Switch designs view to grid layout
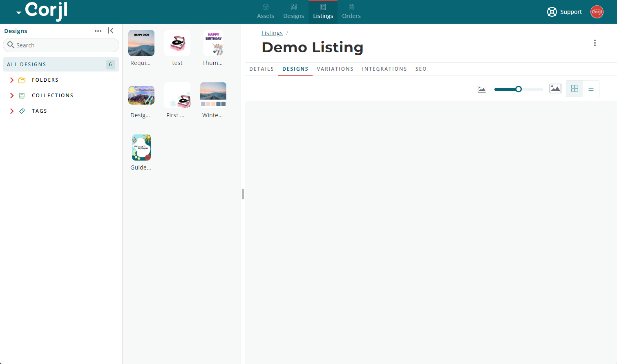The image size is (617, 364). [574, 88]
